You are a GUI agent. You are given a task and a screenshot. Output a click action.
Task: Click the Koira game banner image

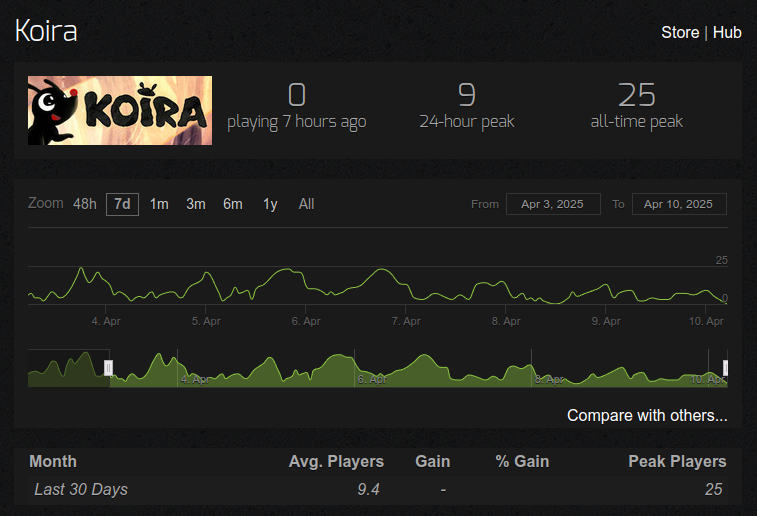(120, 110)
